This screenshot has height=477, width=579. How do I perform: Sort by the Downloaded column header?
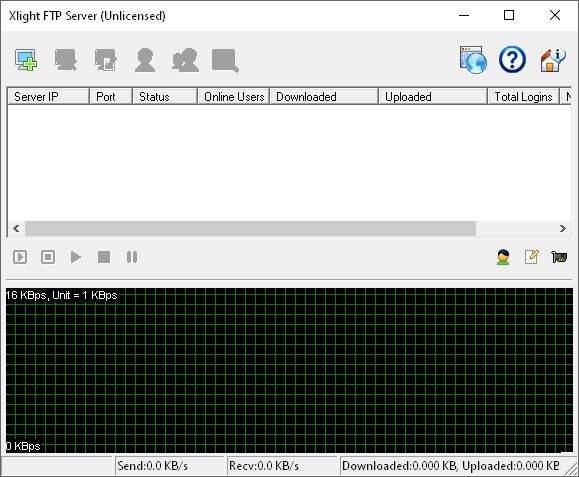point(324,97)
